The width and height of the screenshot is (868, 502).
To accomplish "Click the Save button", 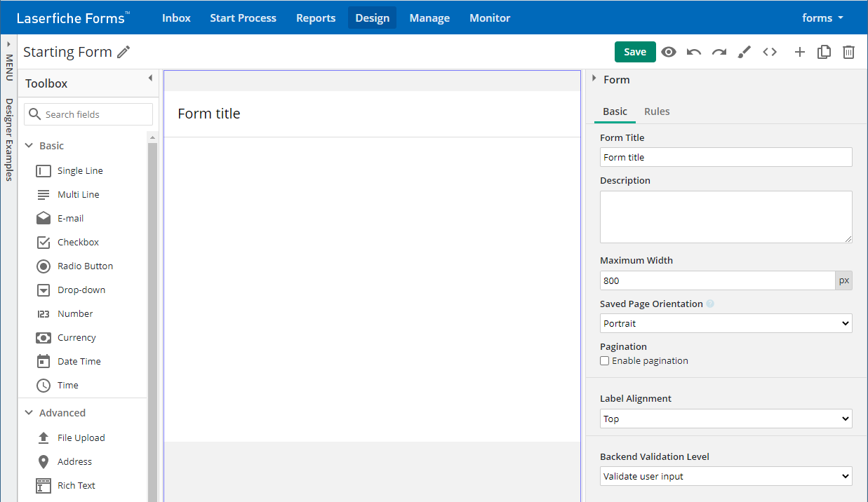I will pyautogui.click(x=635, y=52).
